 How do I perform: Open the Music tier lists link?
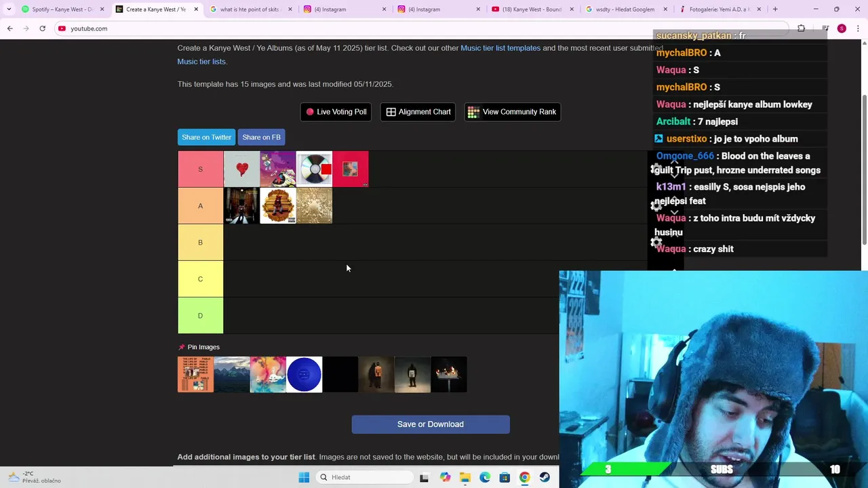[x=201, y=62]
